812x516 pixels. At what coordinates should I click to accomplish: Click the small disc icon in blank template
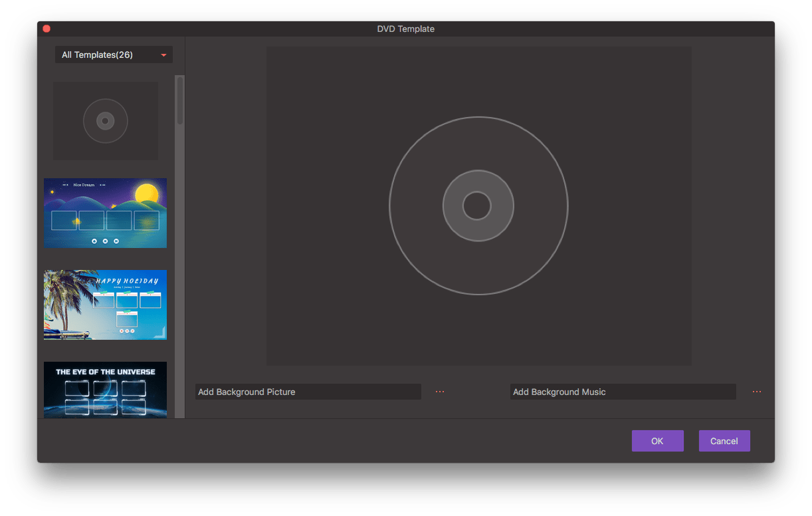pos(106,121)
